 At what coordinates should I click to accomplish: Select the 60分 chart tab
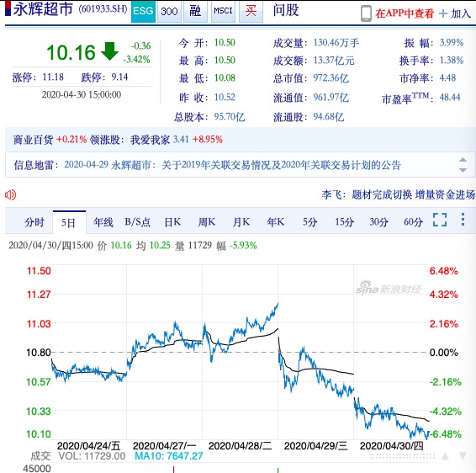point(413,222)
